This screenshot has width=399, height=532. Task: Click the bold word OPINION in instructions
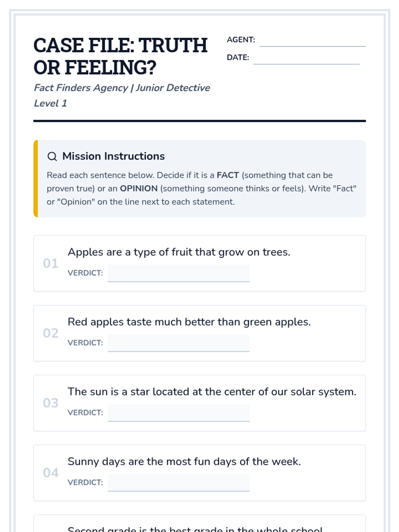pyautogui.click(x=139, y=189)
